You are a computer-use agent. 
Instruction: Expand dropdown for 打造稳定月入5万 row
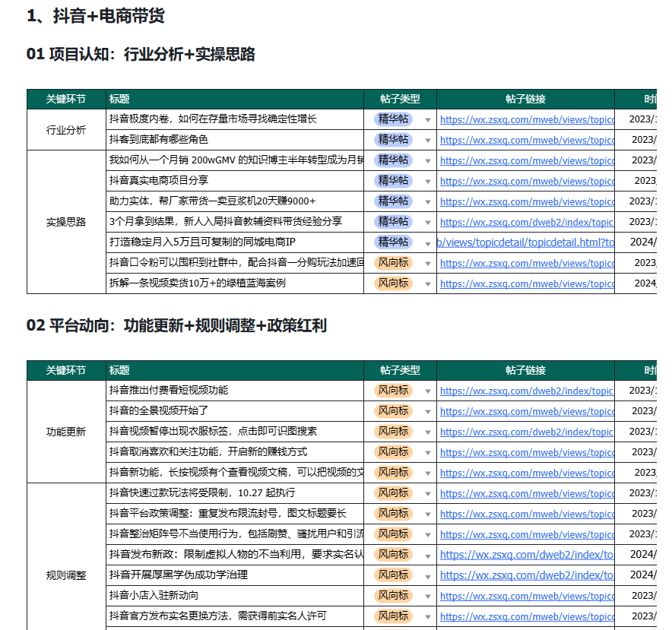tap(427, 244)
